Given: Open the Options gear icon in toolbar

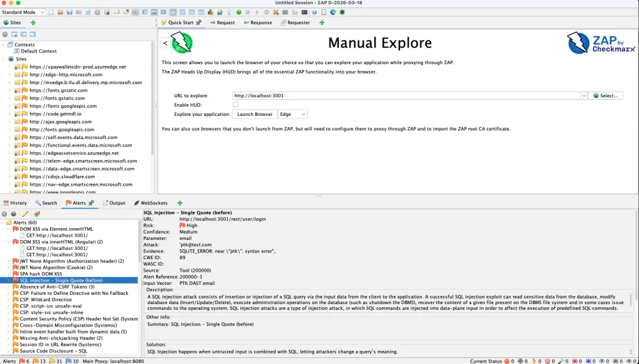Looking at the screenshot, I should point(97,12).
